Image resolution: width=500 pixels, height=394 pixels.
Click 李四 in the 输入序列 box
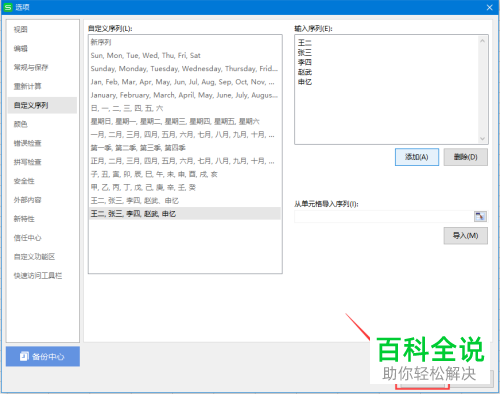coord(305,62)
